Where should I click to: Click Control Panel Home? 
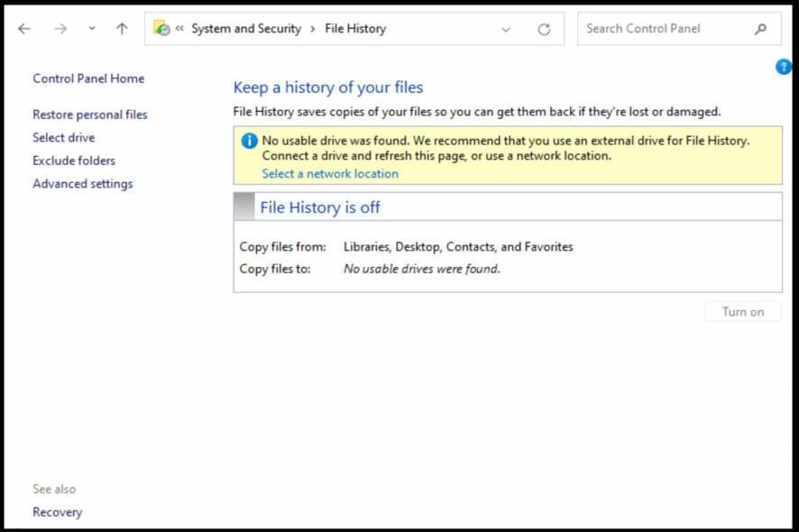point(88,78)
